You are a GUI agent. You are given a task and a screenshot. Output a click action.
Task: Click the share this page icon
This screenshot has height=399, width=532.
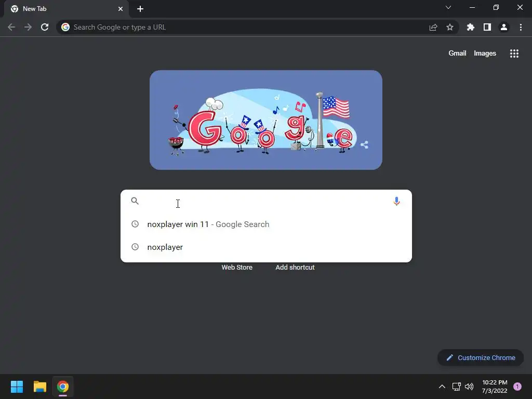click(433, 27)
